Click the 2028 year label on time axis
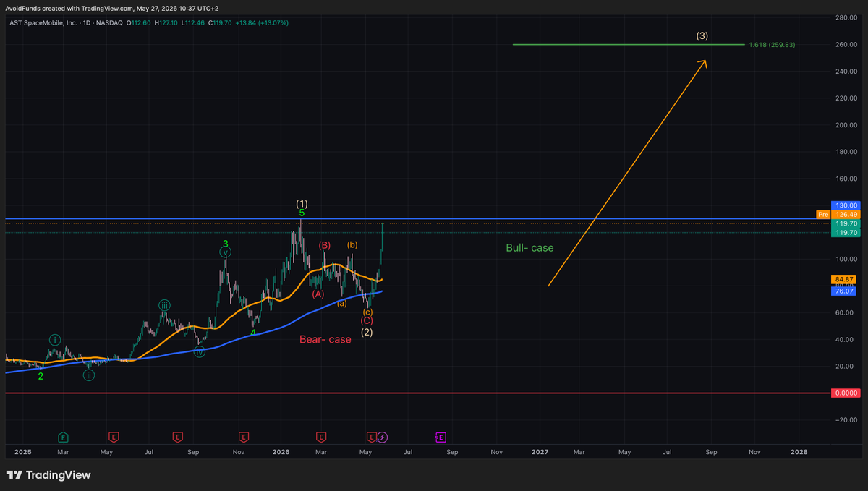 (x=799, y=452)
